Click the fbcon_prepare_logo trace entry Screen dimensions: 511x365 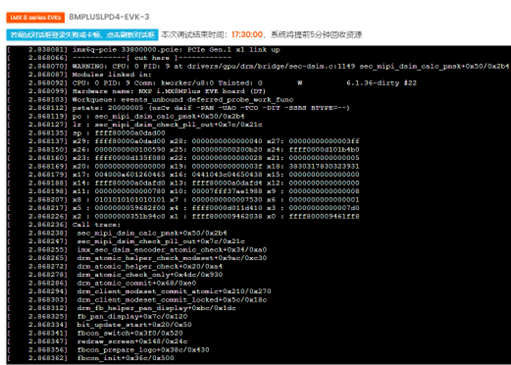coord(108,349)
